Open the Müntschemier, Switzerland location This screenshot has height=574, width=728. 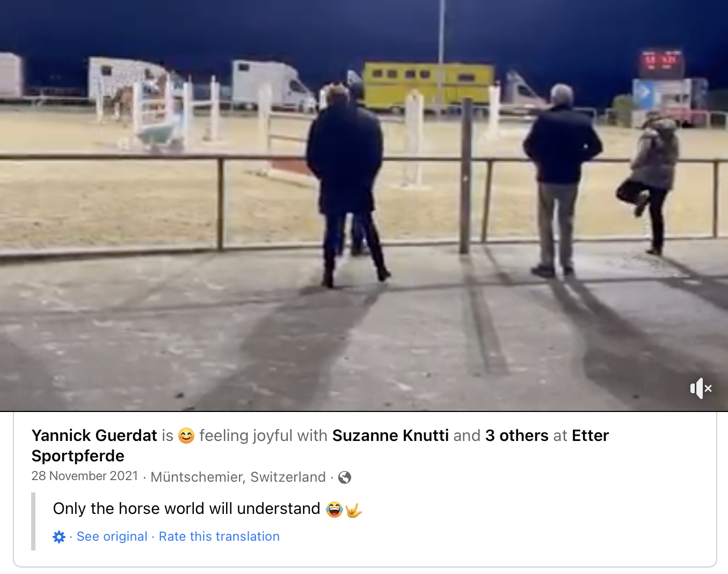point(238,477)
